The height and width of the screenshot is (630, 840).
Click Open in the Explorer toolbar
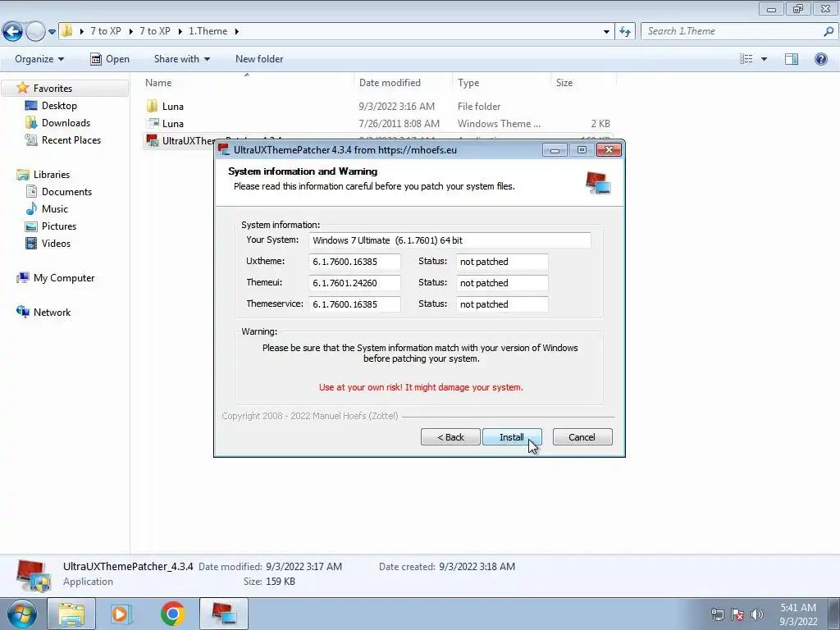[x=110, y=59]
